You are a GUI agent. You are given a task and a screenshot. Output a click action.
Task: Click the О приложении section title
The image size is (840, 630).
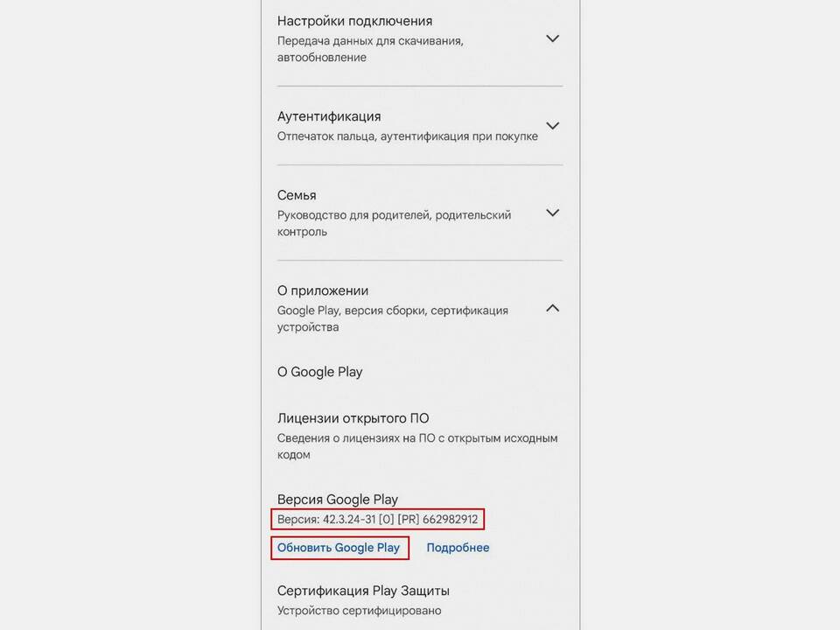click(323, 290)
